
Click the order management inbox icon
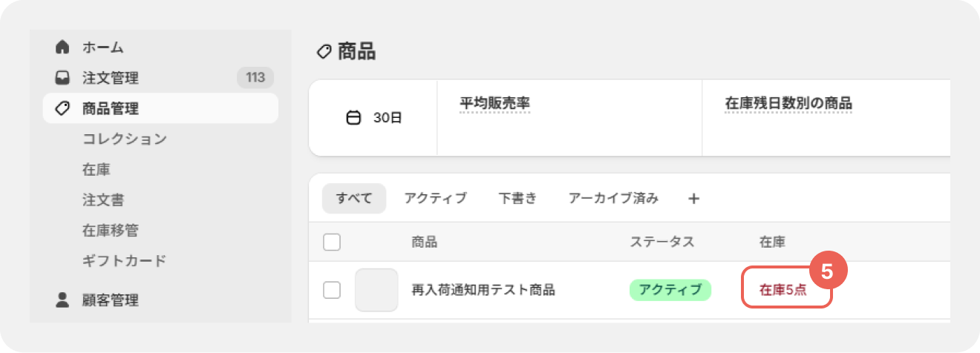click(x=63, y=78)
